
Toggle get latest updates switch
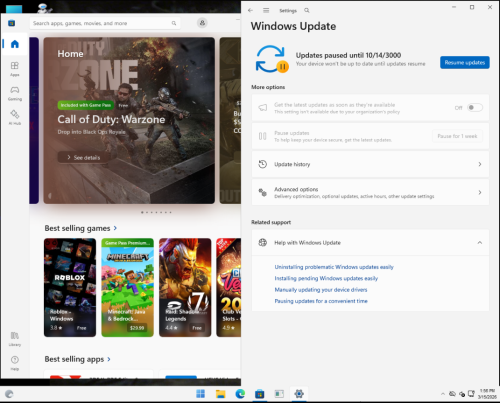click(x=475, y=107)
